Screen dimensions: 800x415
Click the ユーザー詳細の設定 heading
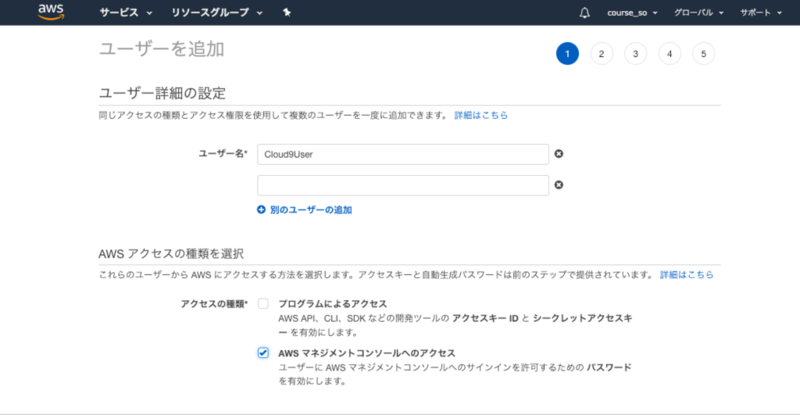pos(162,93)
